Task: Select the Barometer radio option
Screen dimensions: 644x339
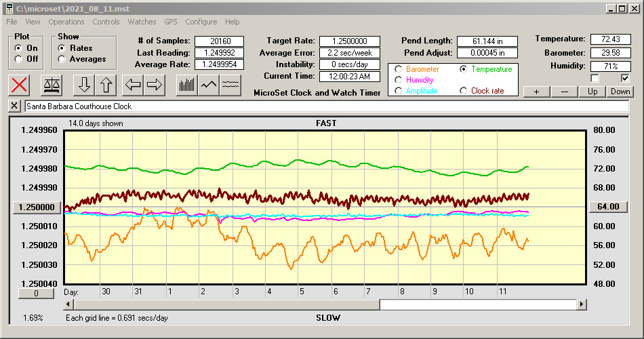Action: click(398, 69)
